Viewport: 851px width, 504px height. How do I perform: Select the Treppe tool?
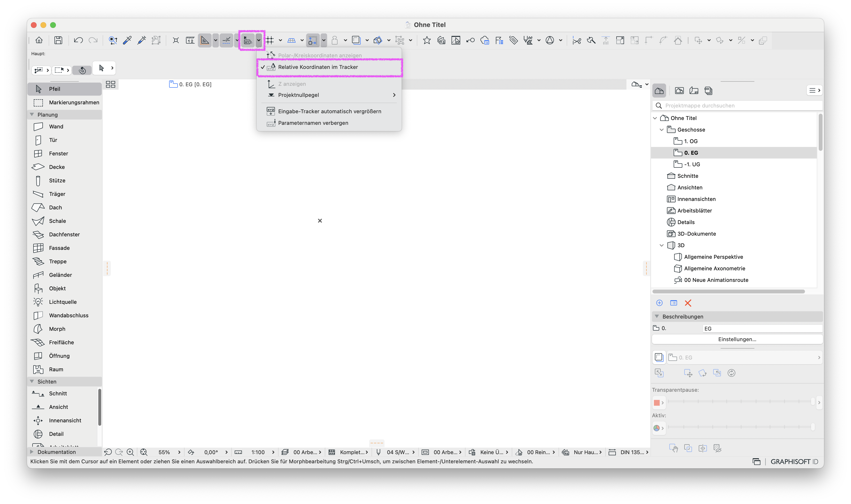65,261
